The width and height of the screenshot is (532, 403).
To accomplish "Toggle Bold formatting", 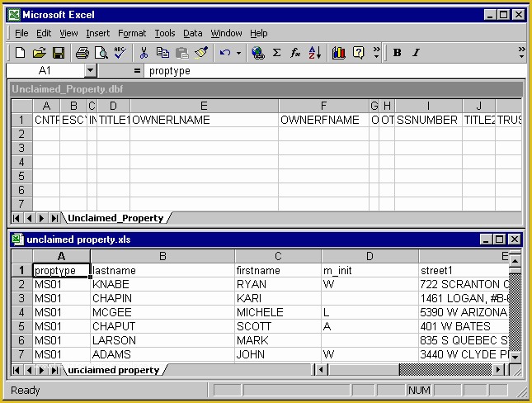I will [397, 53].
